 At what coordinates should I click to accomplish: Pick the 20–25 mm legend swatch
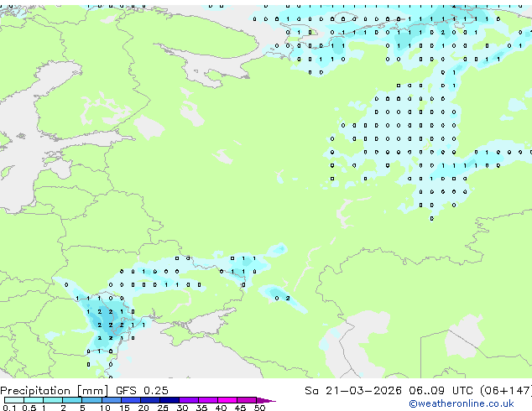tap(150, 400)
